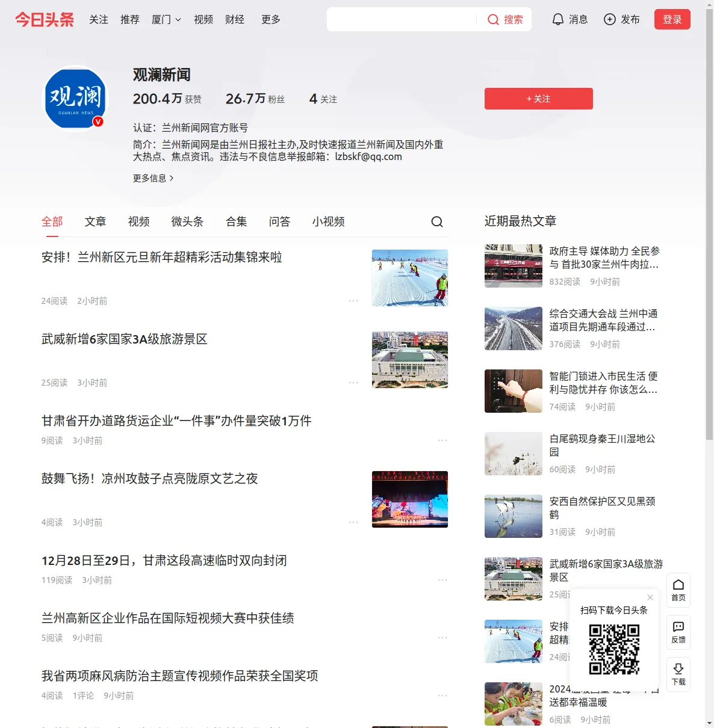Open 财经 in top navigation
The image size is (714, 728).
[235, 20]
